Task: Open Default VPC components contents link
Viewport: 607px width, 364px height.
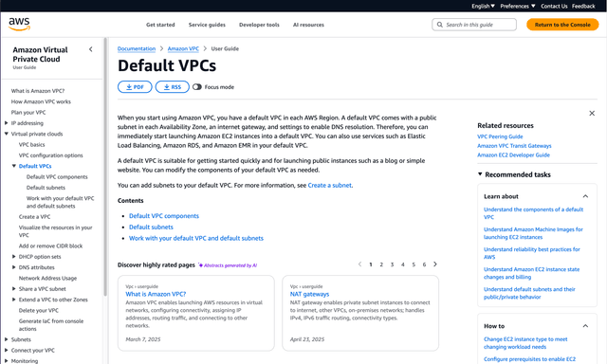Action: [164, 216]
